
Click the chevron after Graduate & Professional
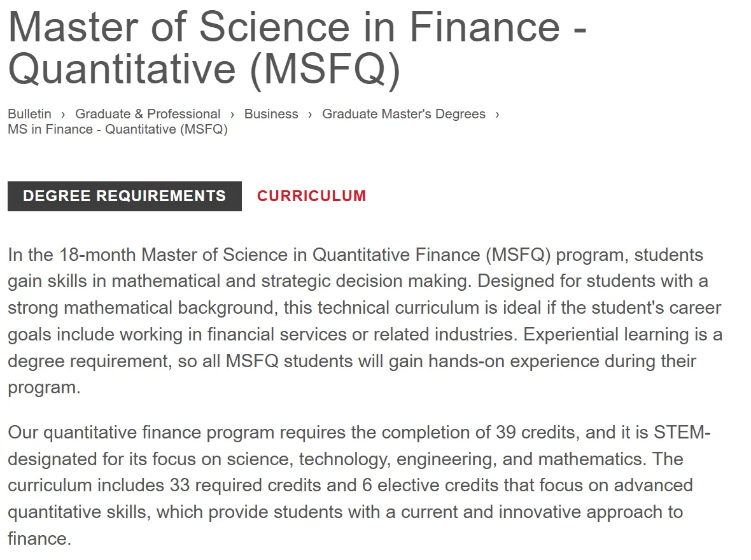[x=233, y=115]
